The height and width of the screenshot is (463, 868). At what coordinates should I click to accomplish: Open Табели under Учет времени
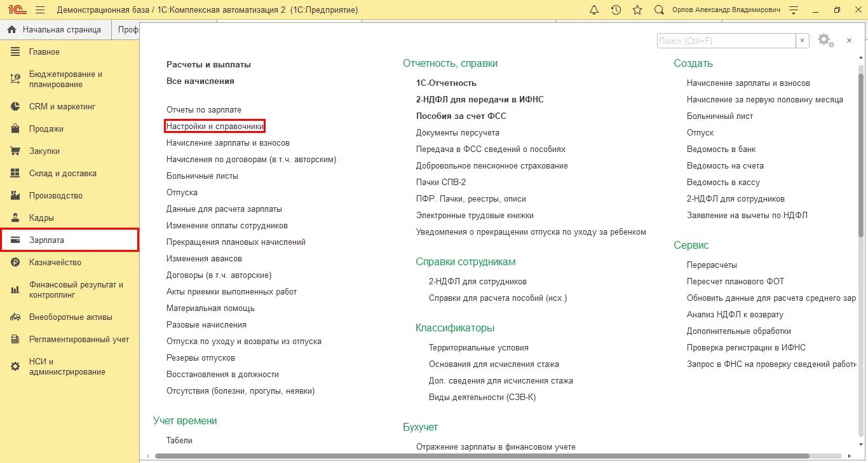coord(179,441)
